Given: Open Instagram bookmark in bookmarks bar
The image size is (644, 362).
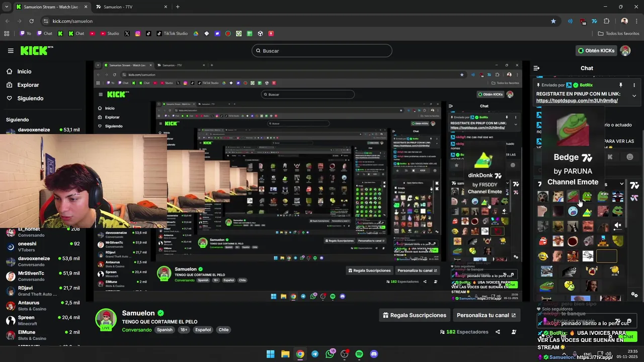Looking at the screenshot, I should coord(137,34).
